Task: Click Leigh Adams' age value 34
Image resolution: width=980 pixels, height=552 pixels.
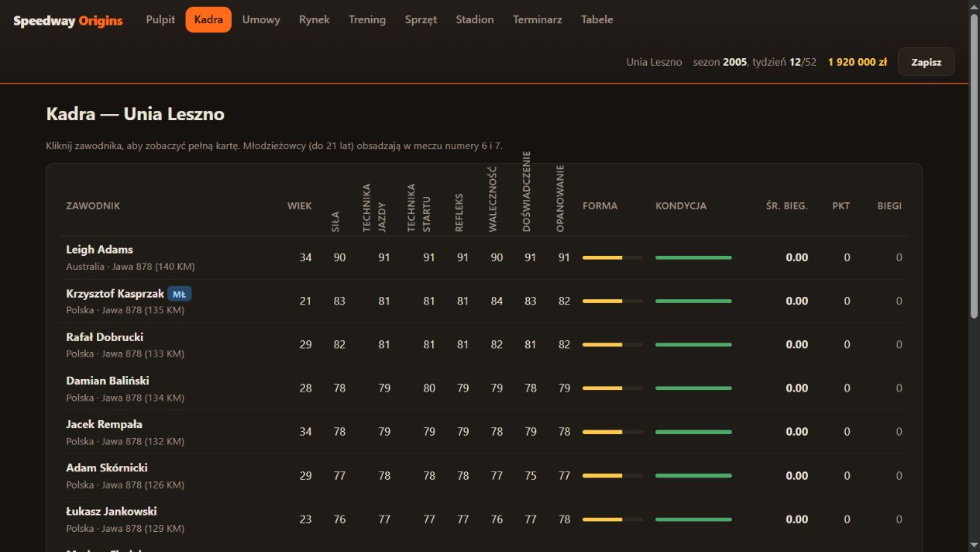Action: coord(305,257)
